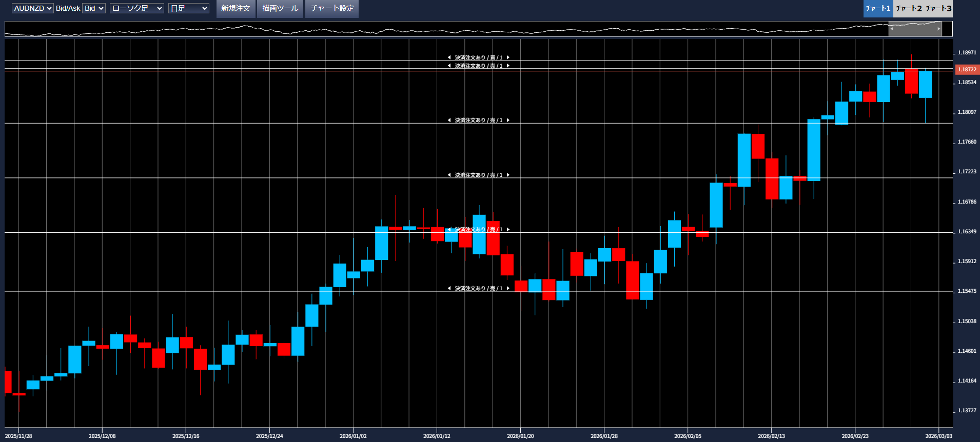980x442 pixels.
Task: Click right arrow of third order label from top
Action: point(508,120)
